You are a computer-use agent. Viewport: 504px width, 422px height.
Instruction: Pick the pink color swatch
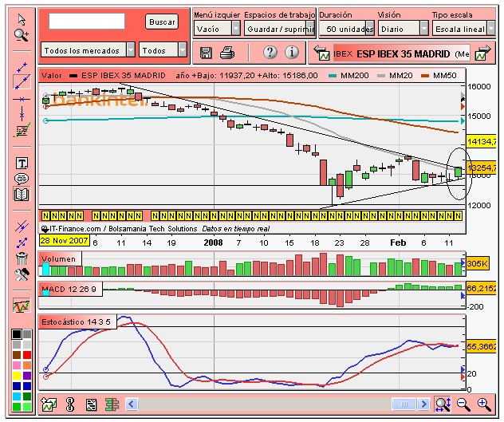[x=17, y=365]
